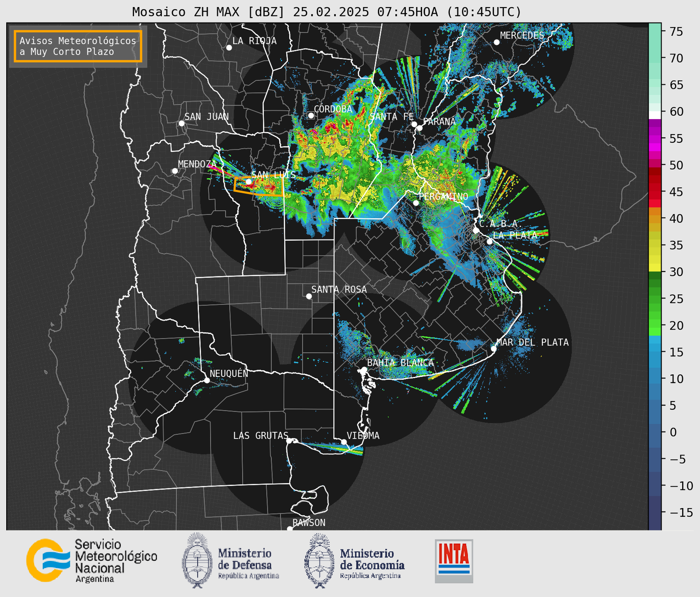Click the Avisos Meteorológicos a Muy Corto Plazo box
The height and width of the screenshot is (597, 700).
(x=78, y=46)
